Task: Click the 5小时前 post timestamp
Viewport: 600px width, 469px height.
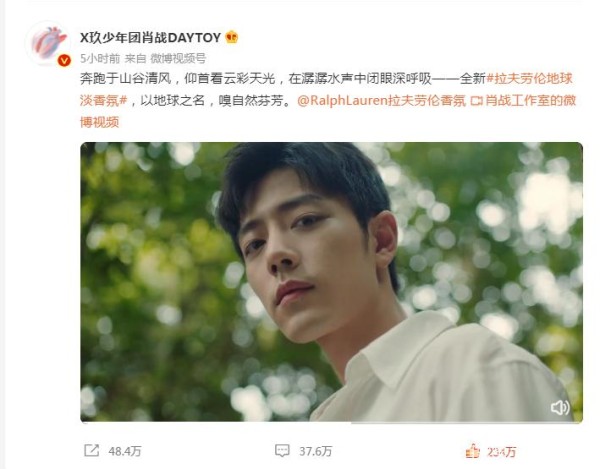Action: (100, 59)
